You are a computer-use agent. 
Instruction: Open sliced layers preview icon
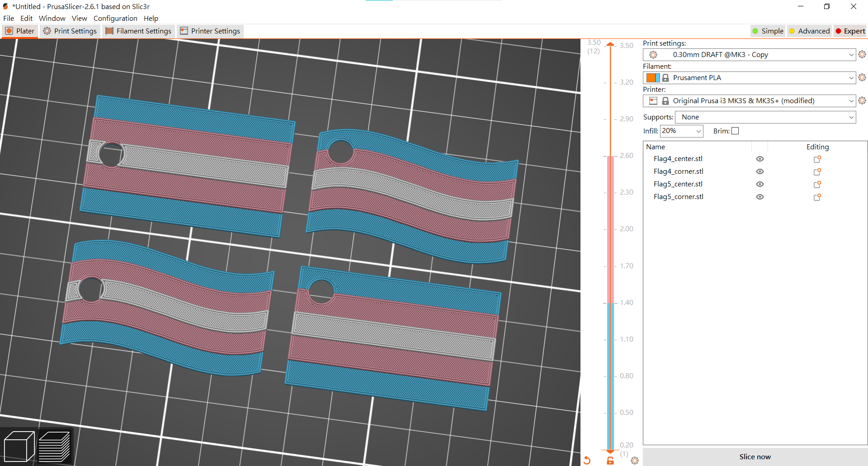[x=54, y=446]
